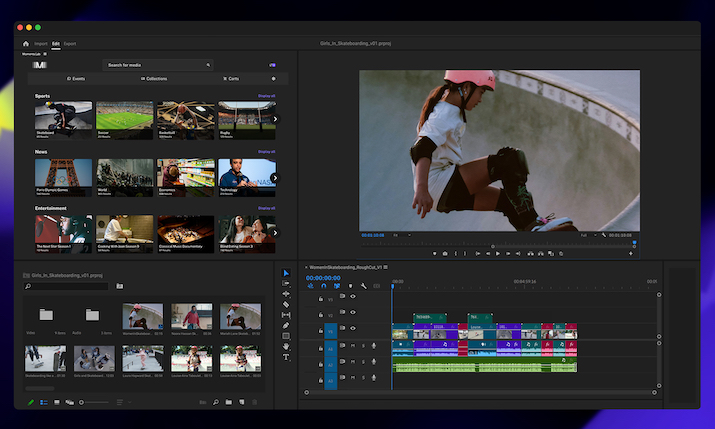The height and width of the screenshot is (429, 715).
Task: Click the Lift button in monitor
Action: point(530,253)
